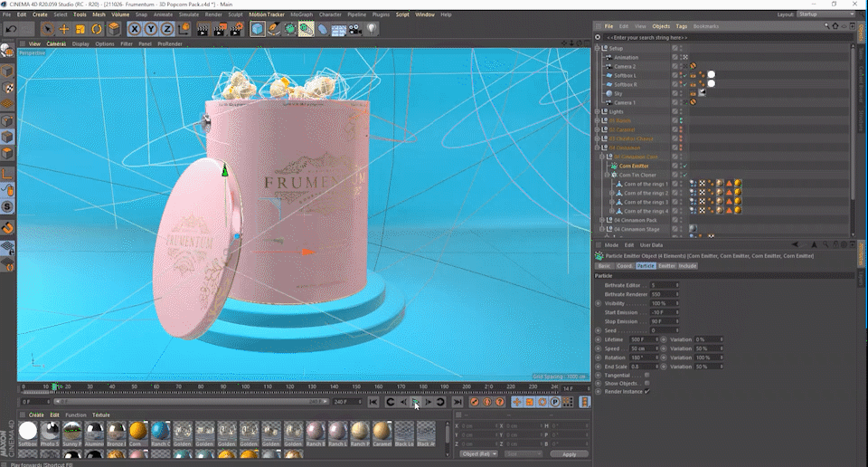
Task: Open the viewport Cameras menu
Action: click(x=56, y=43)
